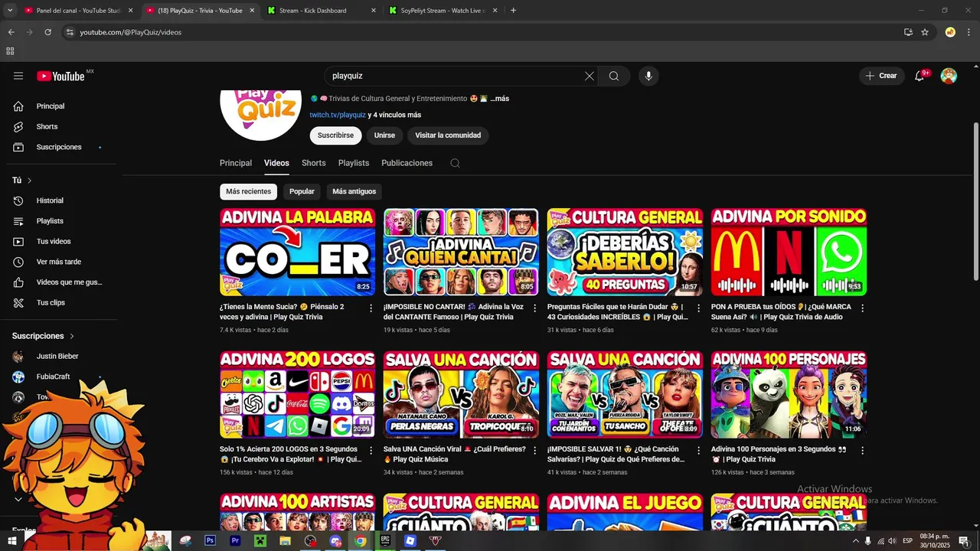
Task: Open the YouTube hamburger guide menu
Action: coord(18,76)
